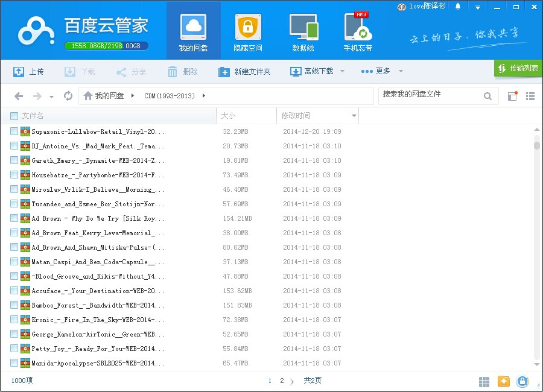Check the Housebatze Partybombe file checkbox
This screenshot has width=543, height=392.
click(14, 175)
